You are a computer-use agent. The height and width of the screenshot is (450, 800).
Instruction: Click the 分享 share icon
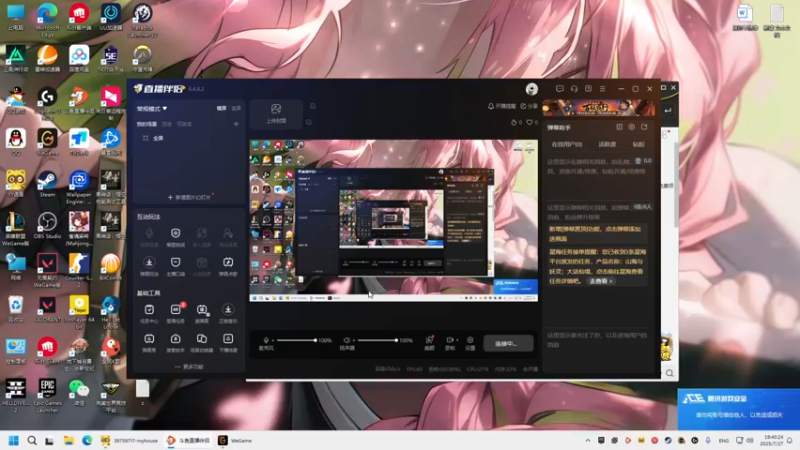523,106
